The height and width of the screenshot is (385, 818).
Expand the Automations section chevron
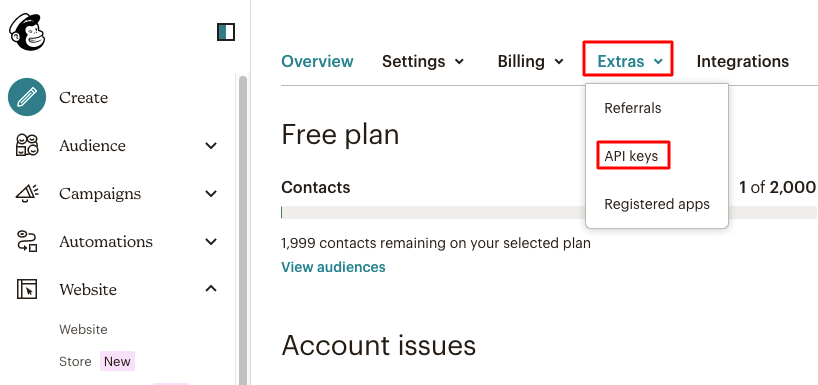[211, 242]
